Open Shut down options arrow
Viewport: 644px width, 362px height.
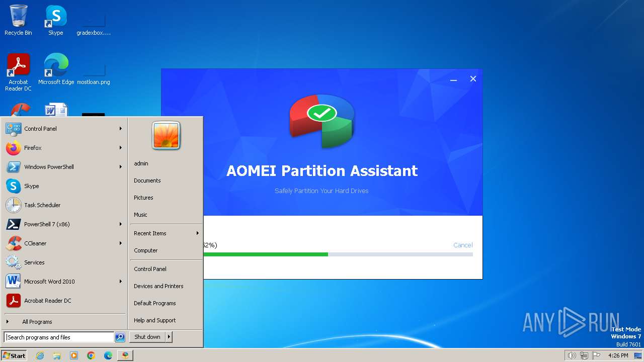169,337
